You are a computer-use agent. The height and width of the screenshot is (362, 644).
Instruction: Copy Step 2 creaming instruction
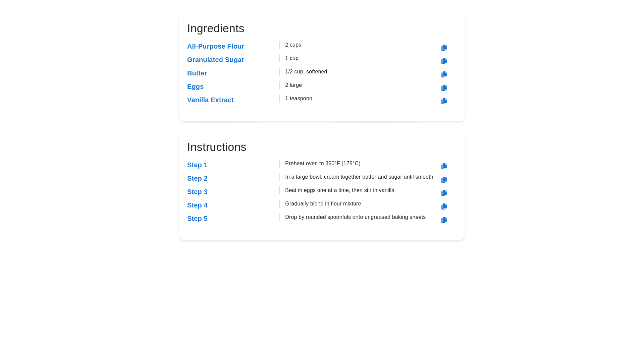click(444, 180)
